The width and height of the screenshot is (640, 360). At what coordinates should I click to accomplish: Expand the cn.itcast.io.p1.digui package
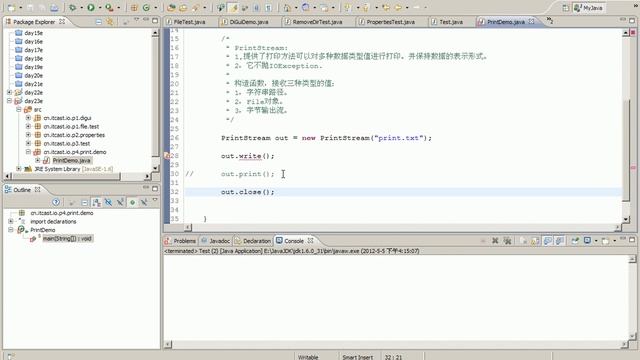click(28, 118)
